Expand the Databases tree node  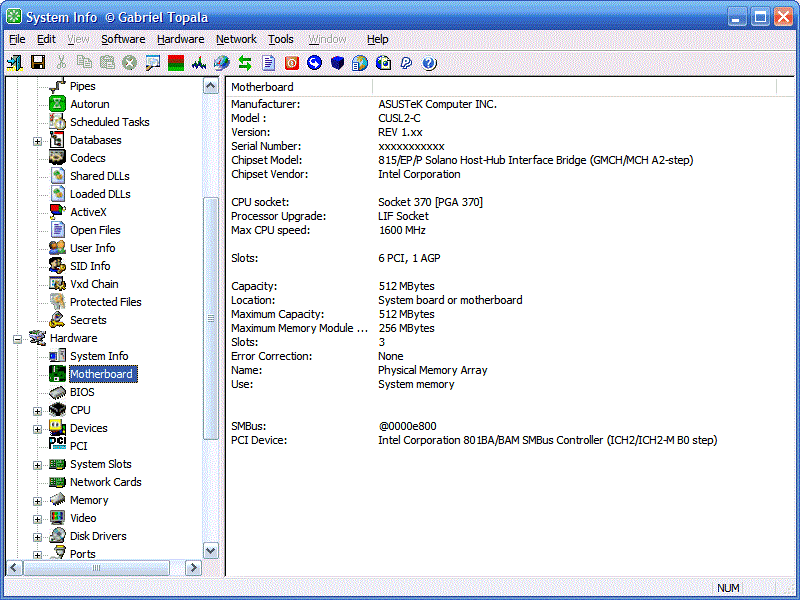37,141
